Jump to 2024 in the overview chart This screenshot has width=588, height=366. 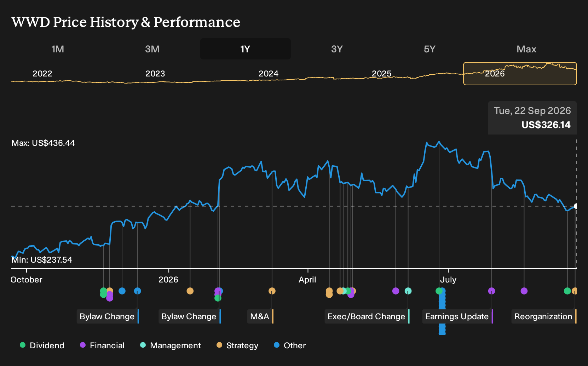coord(268,74)
